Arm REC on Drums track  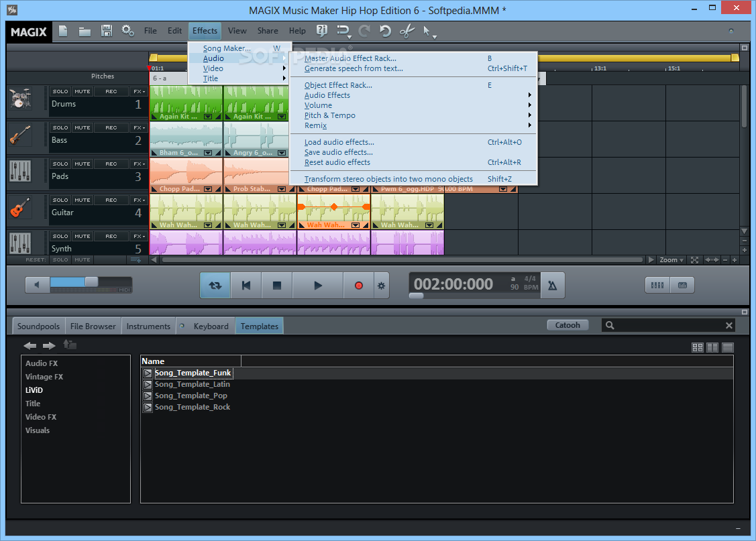coord(111,92)
